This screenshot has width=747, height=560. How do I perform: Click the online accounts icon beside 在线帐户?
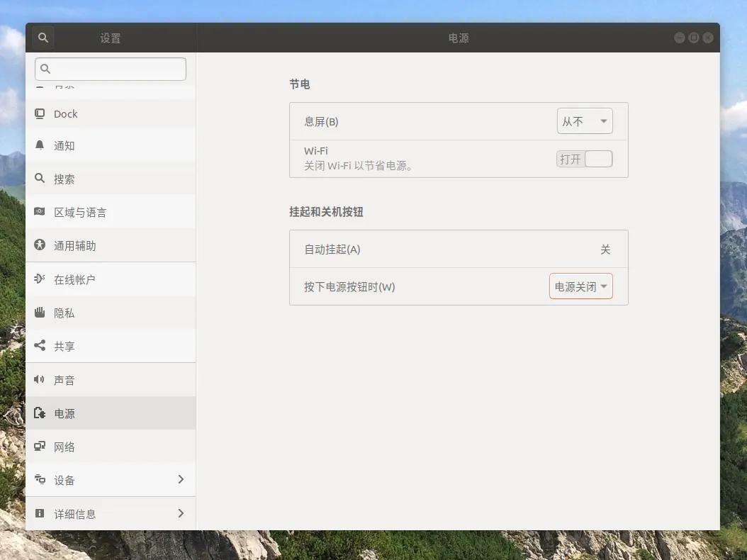40,279
